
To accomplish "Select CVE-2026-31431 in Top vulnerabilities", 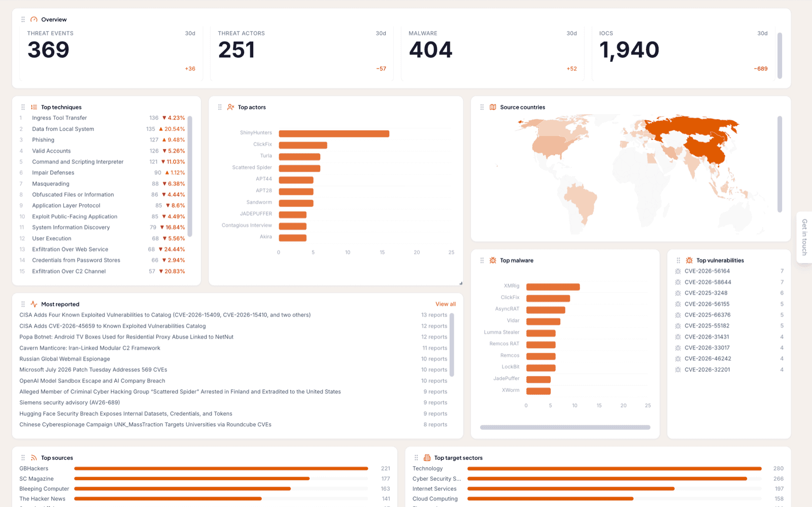I will pyautogui.click(x=729, y=337).
